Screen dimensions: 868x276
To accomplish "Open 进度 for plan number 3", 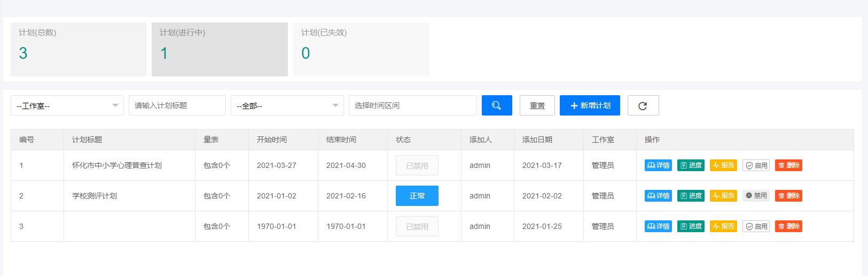I will pyautogui.click(x=691, y=226).
